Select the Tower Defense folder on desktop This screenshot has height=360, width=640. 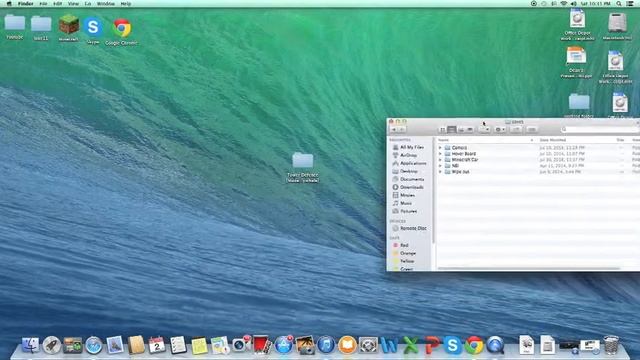coord(303,167)
